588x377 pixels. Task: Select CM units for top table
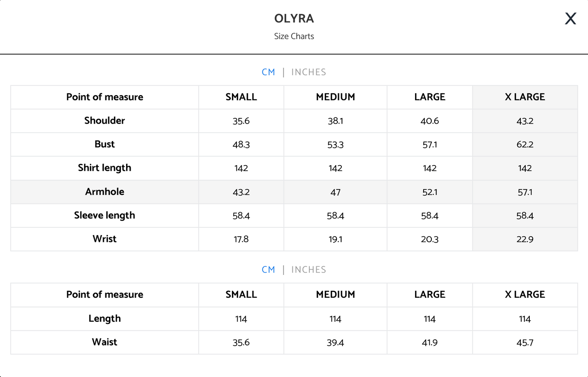tap(269, 72)
